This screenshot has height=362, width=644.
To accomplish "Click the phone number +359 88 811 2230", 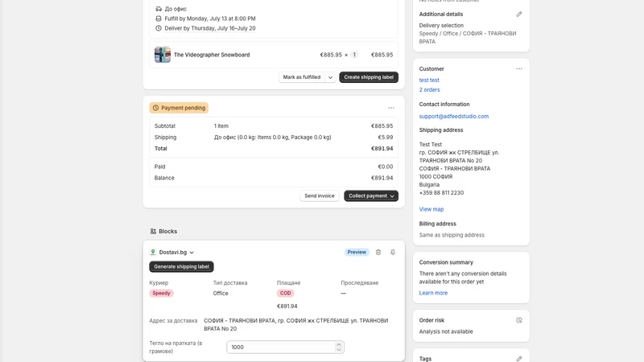I will tap(441, 193).
